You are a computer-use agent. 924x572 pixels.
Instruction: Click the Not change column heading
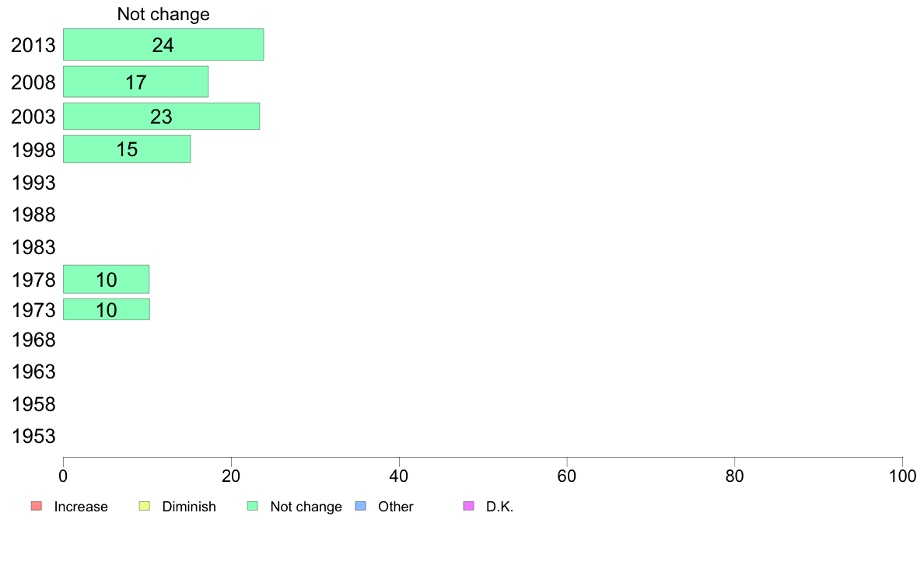click(x=163, y=13)
